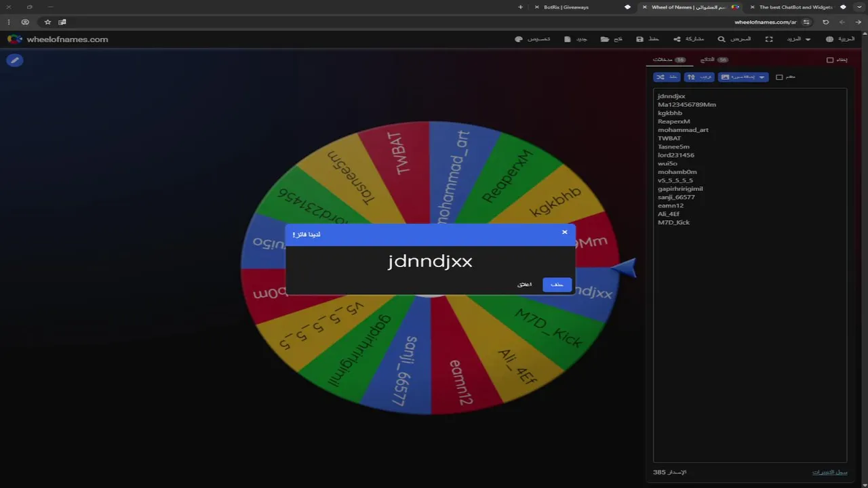Click the red eamn12 wheel segment
868x488 pixels.
(460, 383)
